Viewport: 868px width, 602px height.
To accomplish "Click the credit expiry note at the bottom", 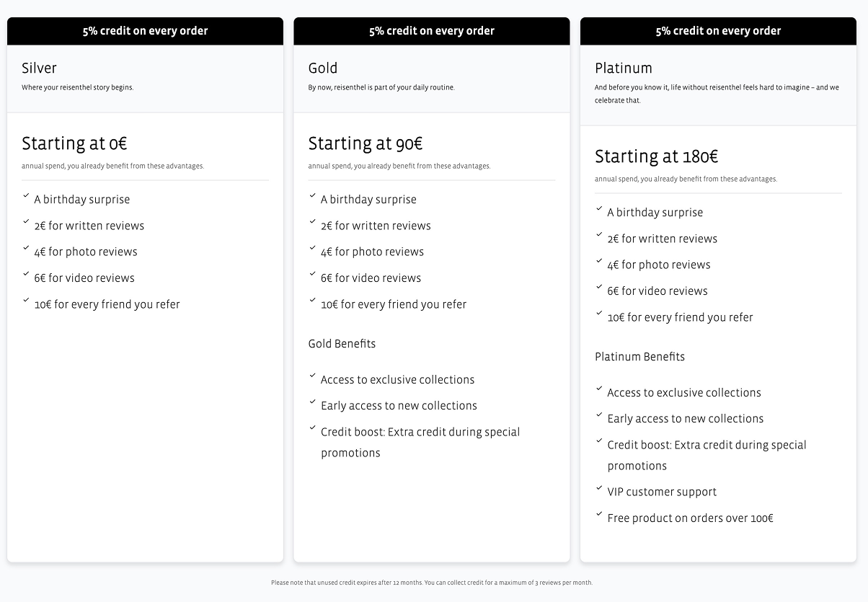I will coord(432,583).
